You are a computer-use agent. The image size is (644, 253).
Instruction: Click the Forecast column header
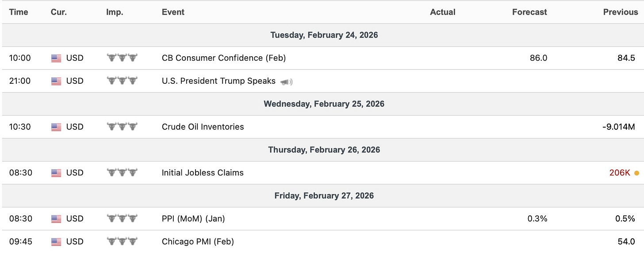click(x=529, y=12)
